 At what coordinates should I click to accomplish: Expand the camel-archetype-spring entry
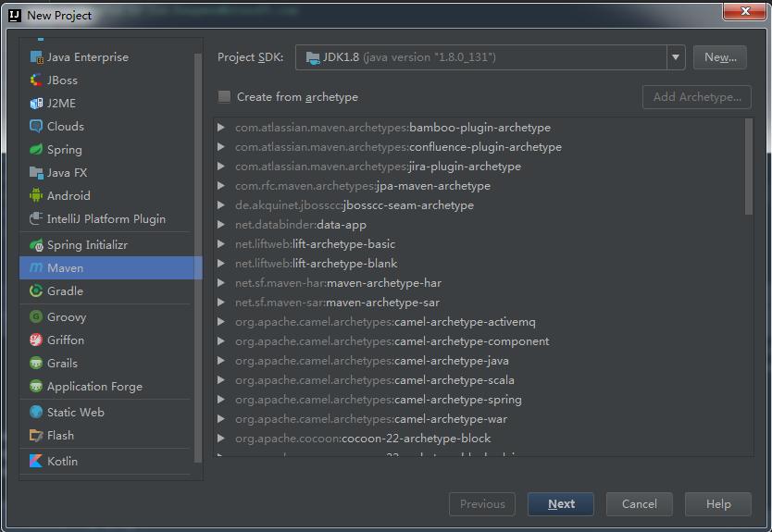coord(221,400)
